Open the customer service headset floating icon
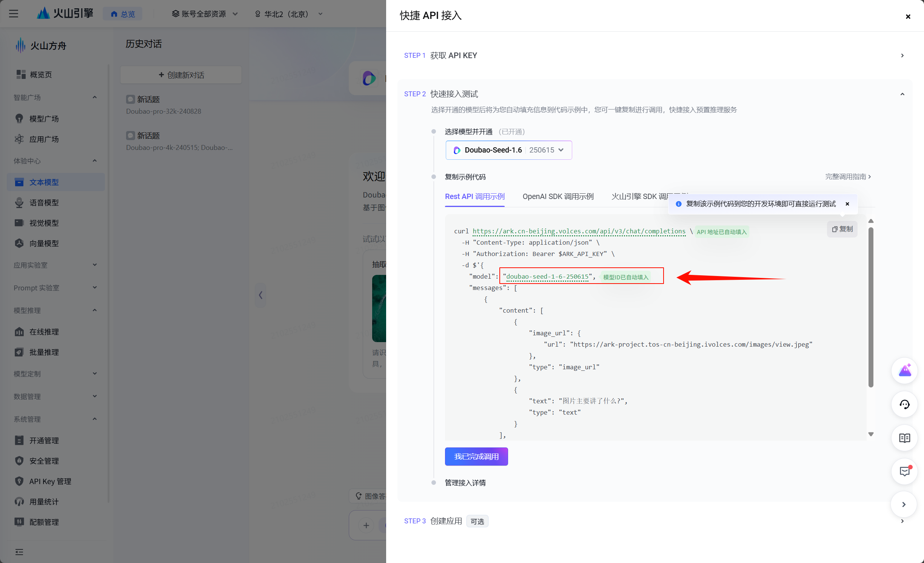924x563 pixels. pos(904,404)
